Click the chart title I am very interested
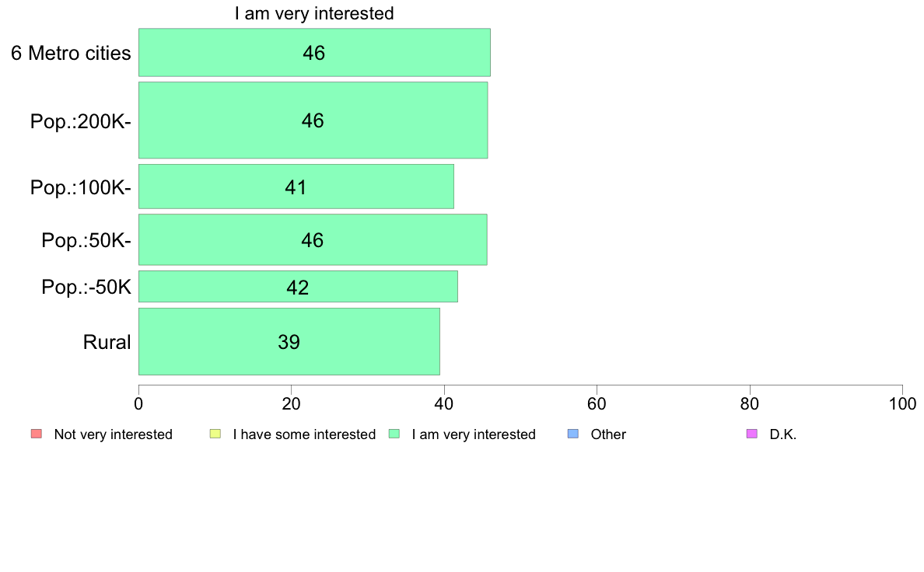924x572 pixels. (x=314, y=13)
